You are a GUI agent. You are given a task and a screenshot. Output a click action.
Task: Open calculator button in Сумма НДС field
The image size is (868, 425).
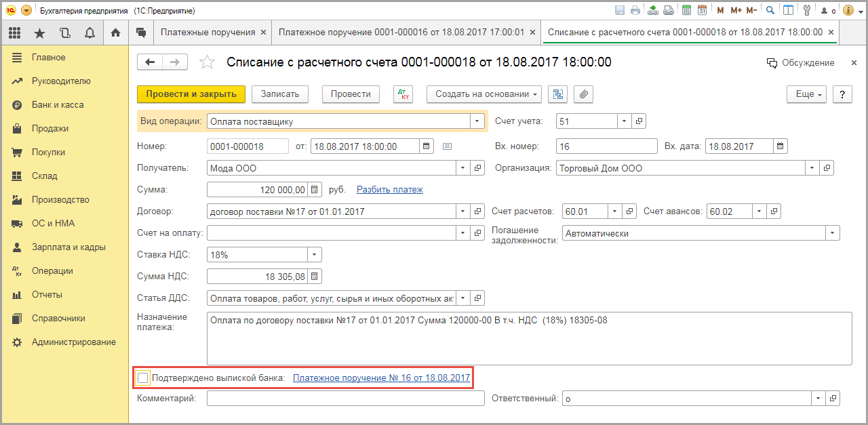[315, 277]
